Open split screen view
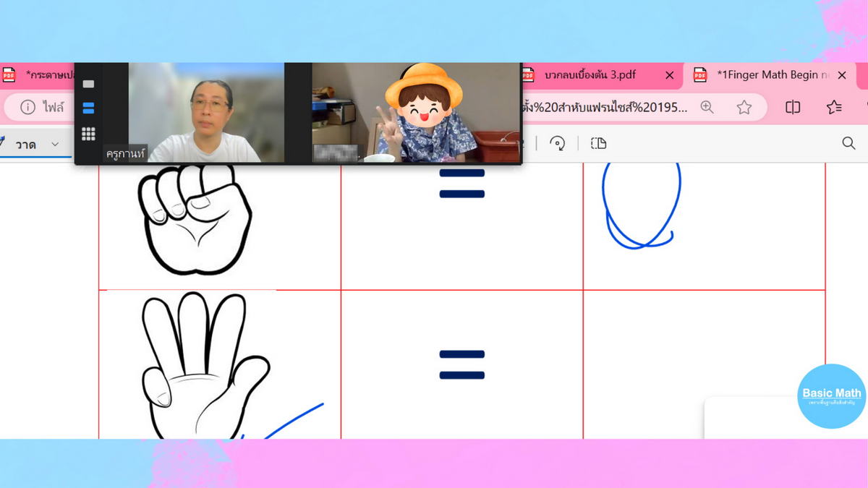This screenshot has height=488, width=868. (x=793, y=107)
